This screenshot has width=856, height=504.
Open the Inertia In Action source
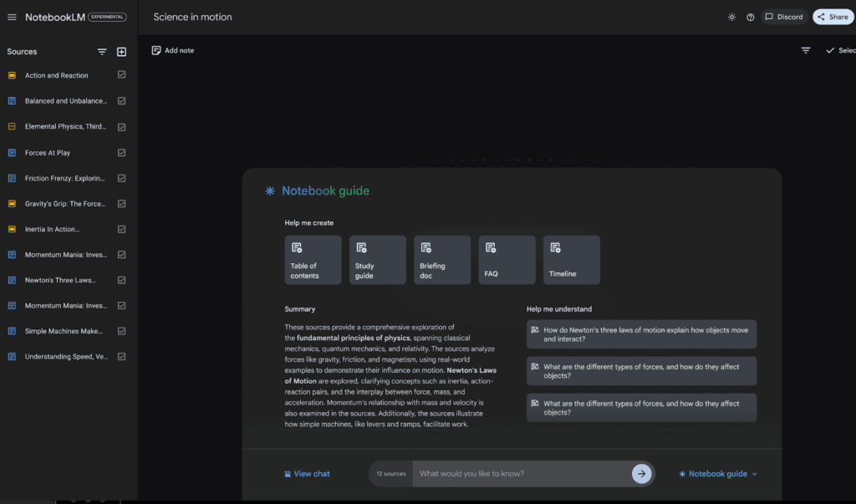tap(52, 229)
